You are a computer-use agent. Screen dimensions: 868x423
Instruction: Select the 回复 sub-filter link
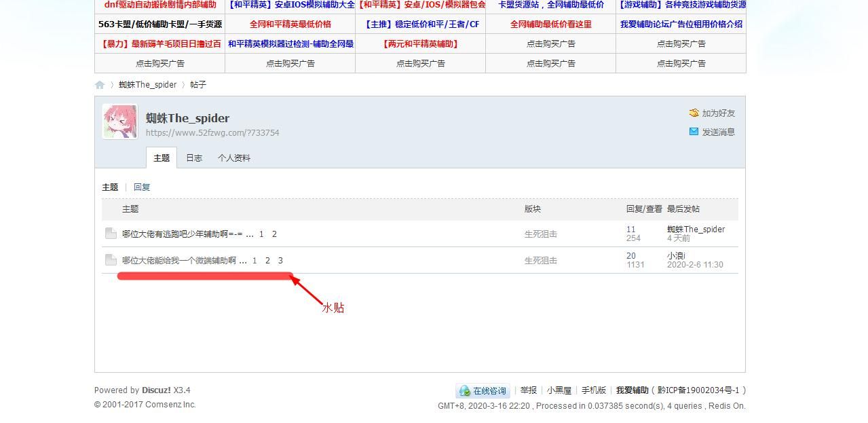tap(142, 187)
